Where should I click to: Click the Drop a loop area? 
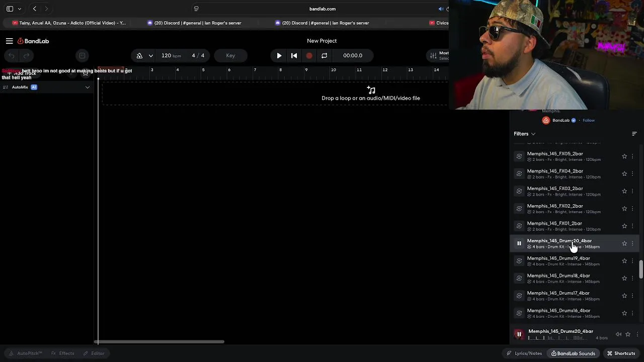pos(371,94)
